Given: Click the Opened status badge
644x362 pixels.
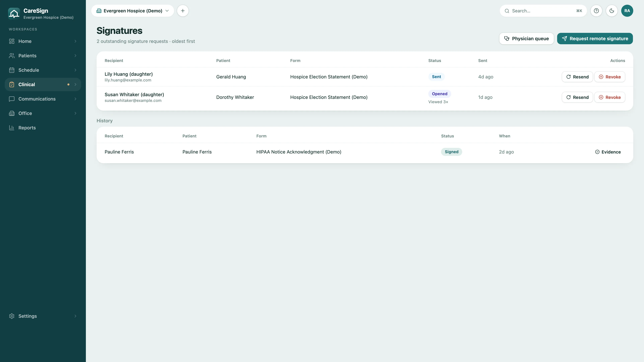Looking at the screenshot, I should pos(440,94).
